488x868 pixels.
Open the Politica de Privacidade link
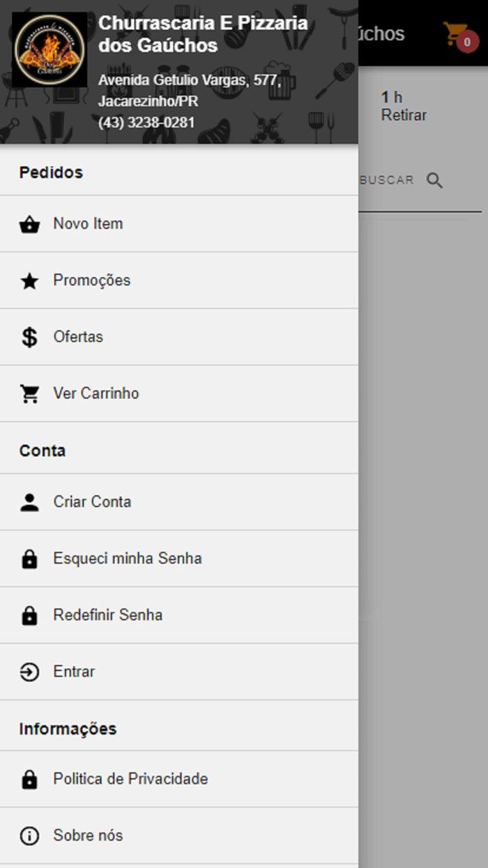pyautogui.click(x=130, y=779)
